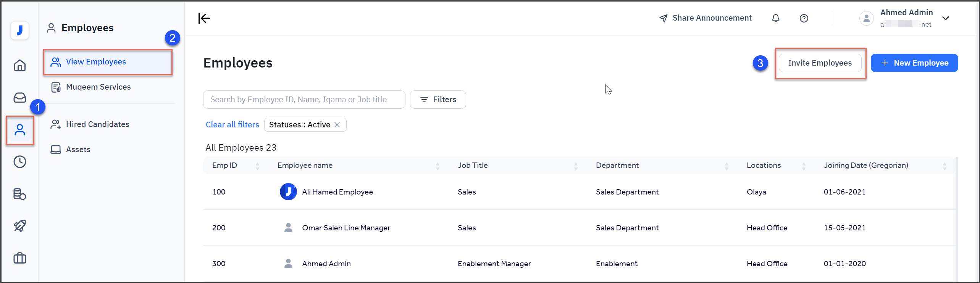
Task: Select the Employees person icon in sidebar
Action: point(20,130)
